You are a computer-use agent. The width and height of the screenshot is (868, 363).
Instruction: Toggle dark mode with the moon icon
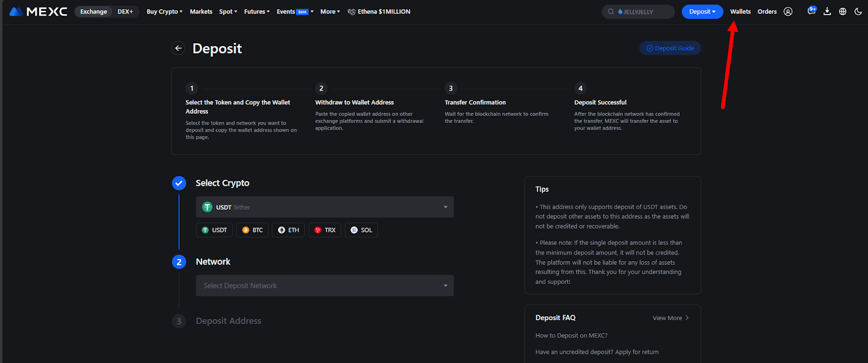(858, 11)
